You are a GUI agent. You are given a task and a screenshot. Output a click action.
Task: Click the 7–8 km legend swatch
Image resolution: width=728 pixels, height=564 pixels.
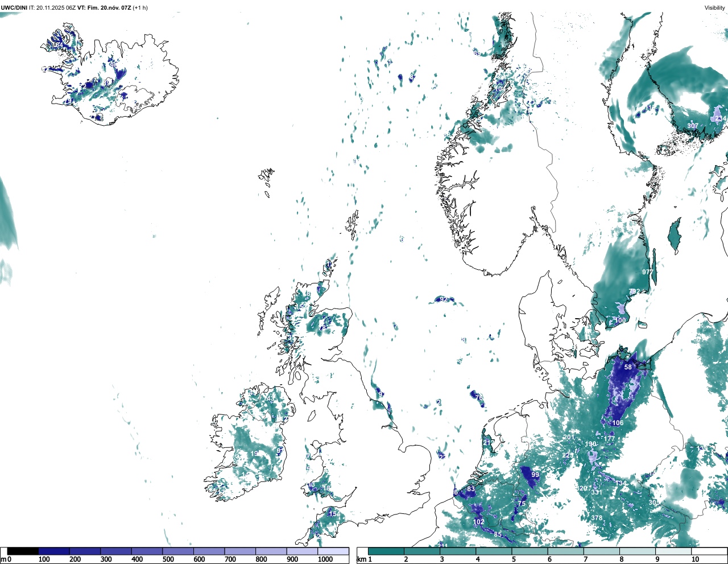602,551
